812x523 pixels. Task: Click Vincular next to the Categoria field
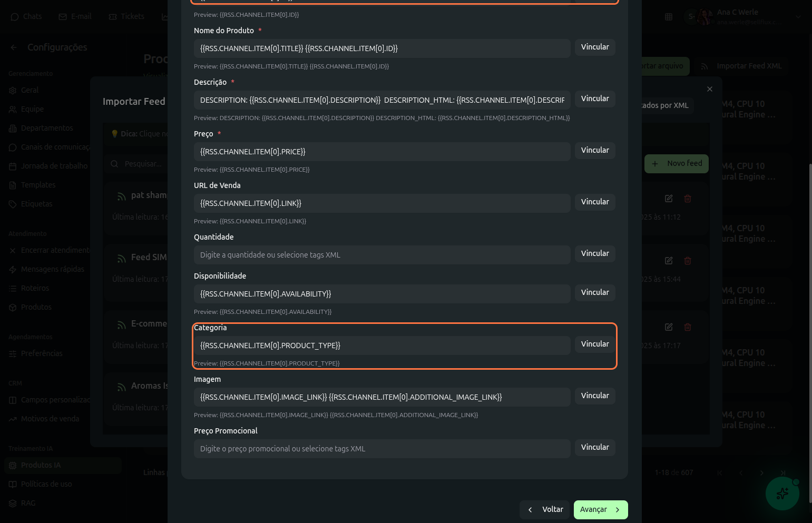594,344
